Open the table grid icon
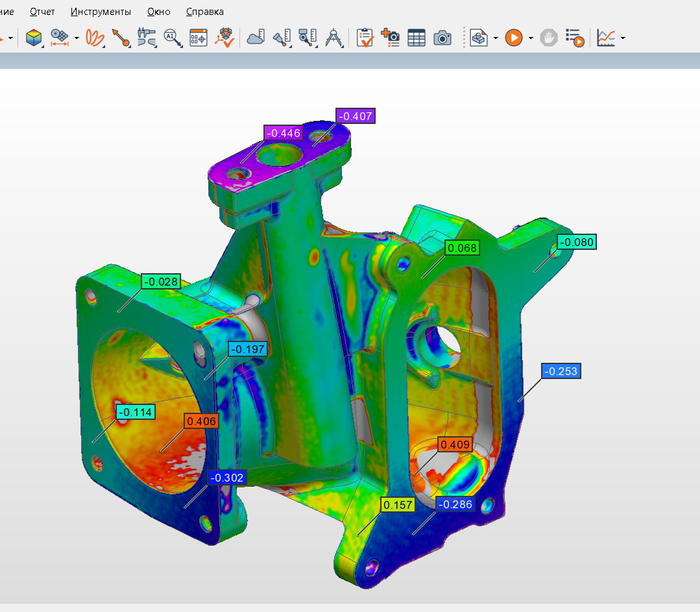700x612 pixels. (x=416, y=38)
